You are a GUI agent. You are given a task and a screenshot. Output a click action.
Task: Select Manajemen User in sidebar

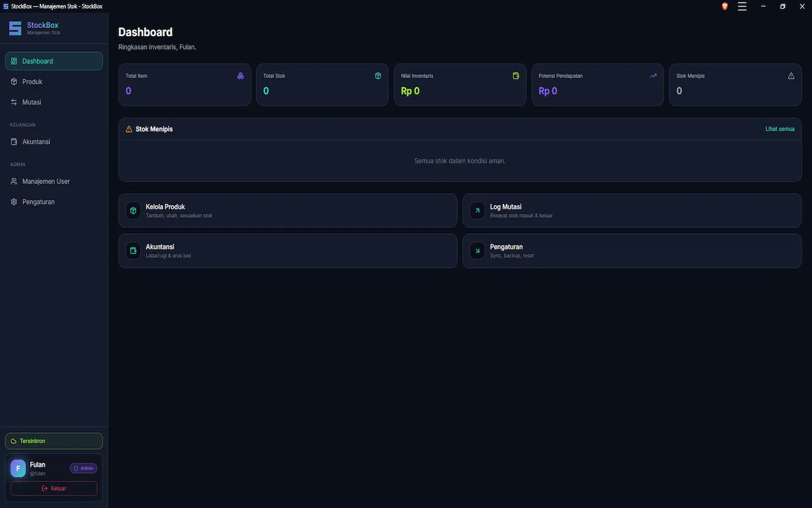[54, 181]
